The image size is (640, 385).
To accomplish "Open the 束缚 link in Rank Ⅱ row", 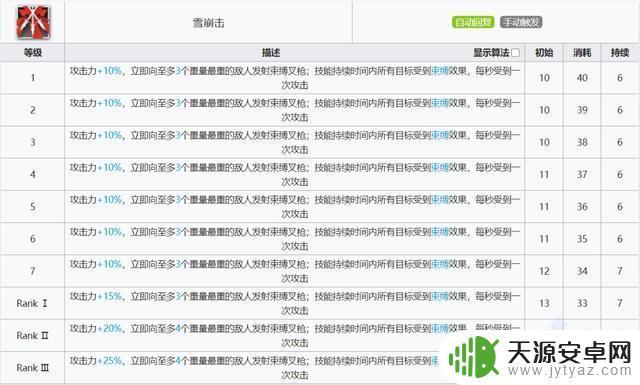I will point(440,329).
